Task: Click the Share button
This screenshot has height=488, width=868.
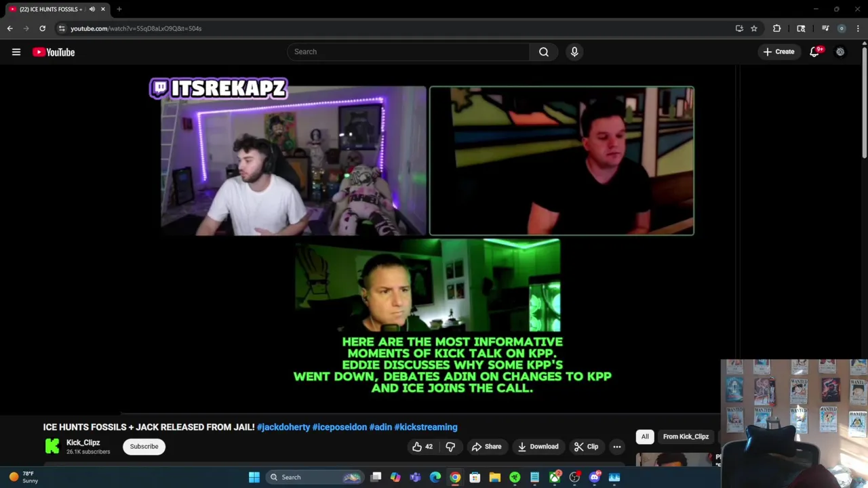Action: [486, 447]
